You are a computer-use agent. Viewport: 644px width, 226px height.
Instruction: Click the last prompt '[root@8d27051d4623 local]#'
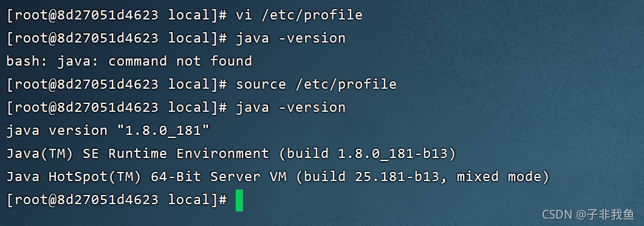117,200
